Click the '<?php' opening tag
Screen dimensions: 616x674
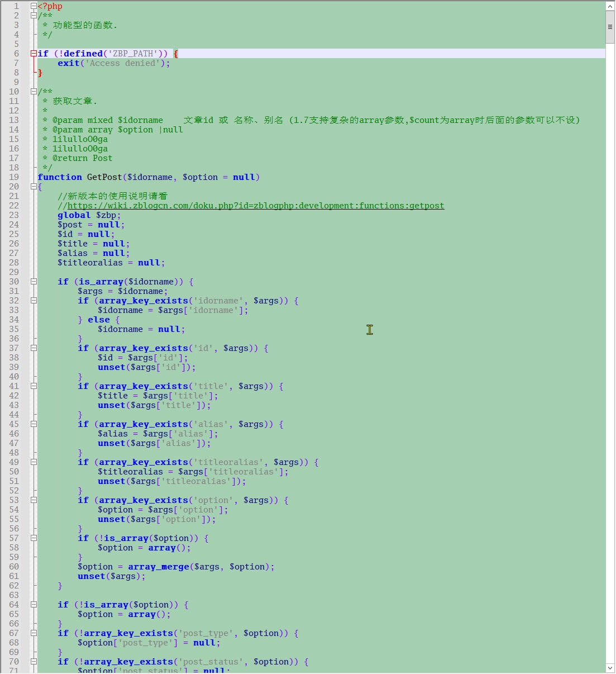click(x=50, y=6)
